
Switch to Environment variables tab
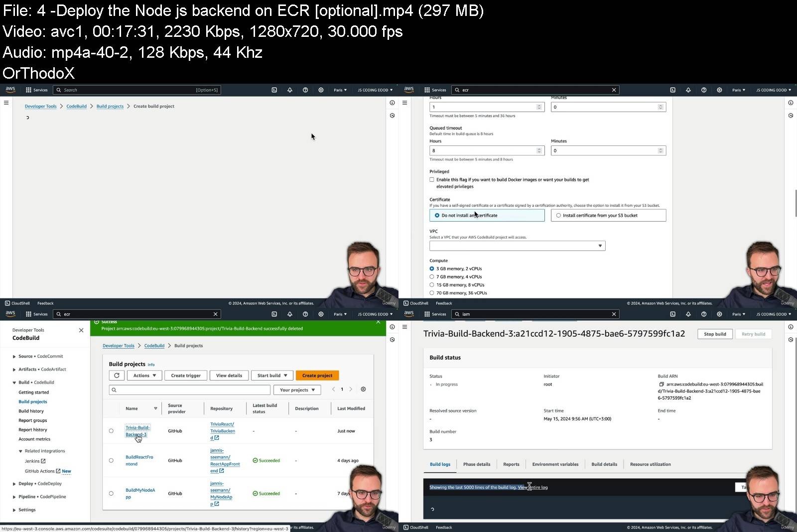point(555,464)
